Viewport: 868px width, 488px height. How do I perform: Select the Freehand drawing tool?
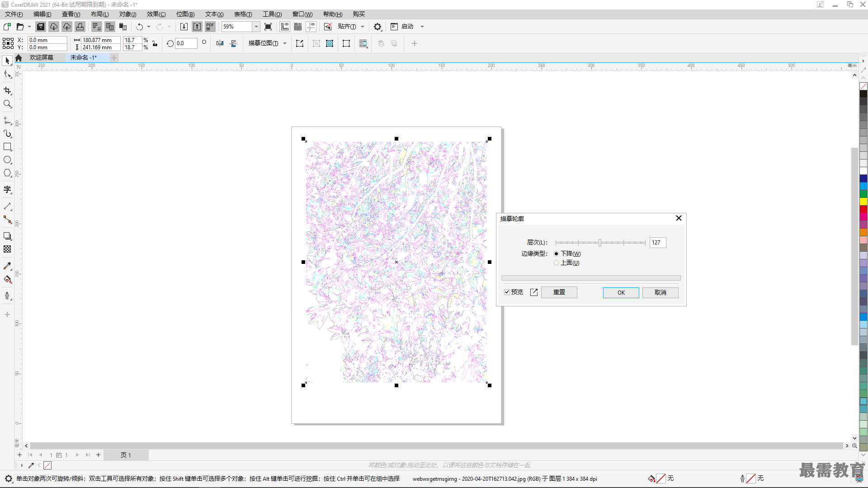[x=7, y=121]
